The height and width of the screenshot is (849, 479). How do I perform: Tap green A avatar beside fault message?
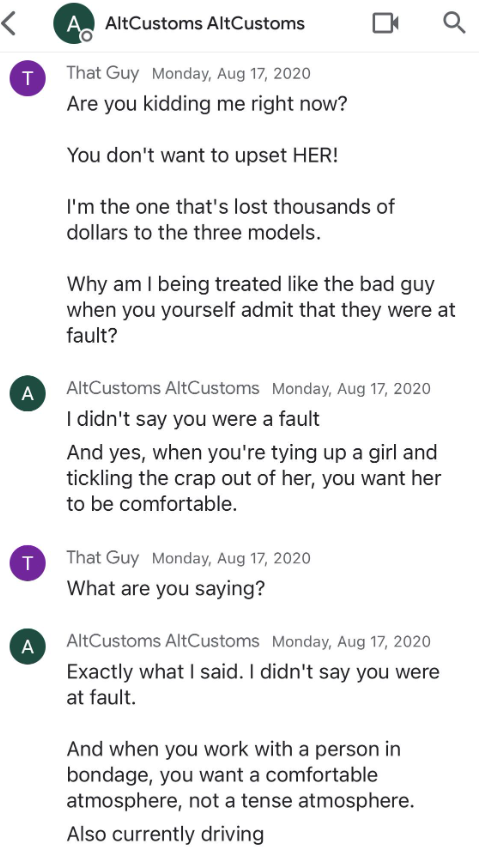click(x=28, y=393)
